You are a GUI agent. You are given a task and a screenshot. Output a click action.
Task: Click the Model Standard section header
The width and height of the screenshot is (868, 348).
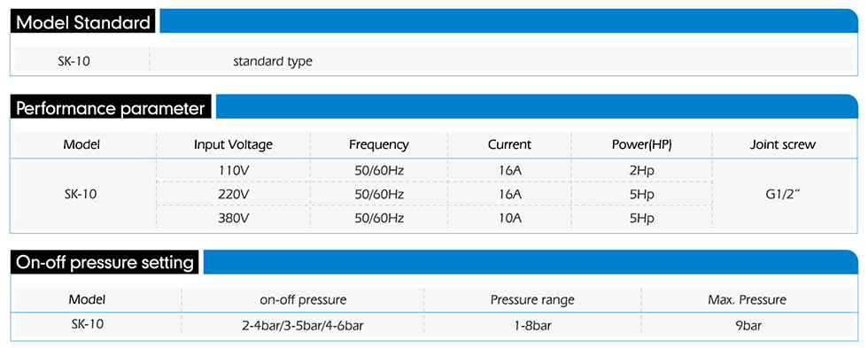(83, 22)
